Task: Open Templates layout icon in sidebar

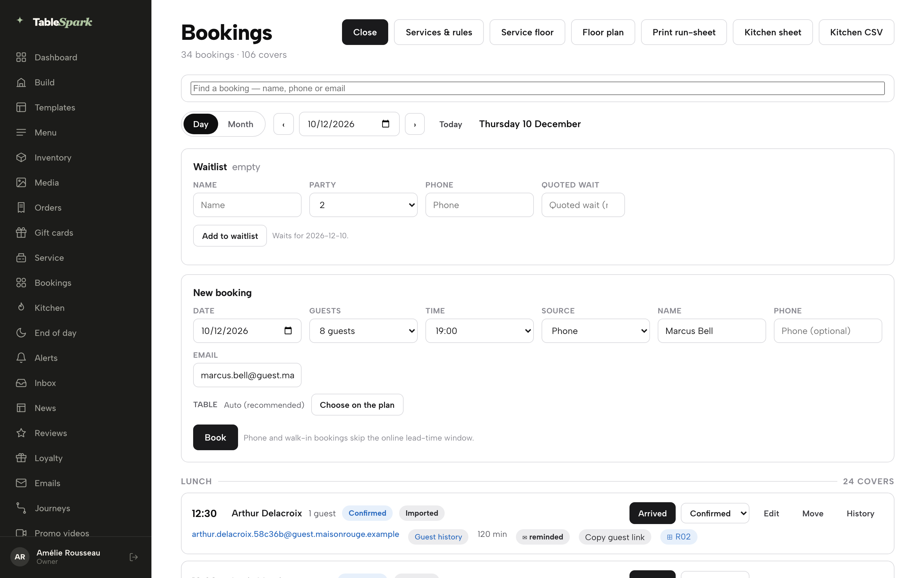Action: 21,108
